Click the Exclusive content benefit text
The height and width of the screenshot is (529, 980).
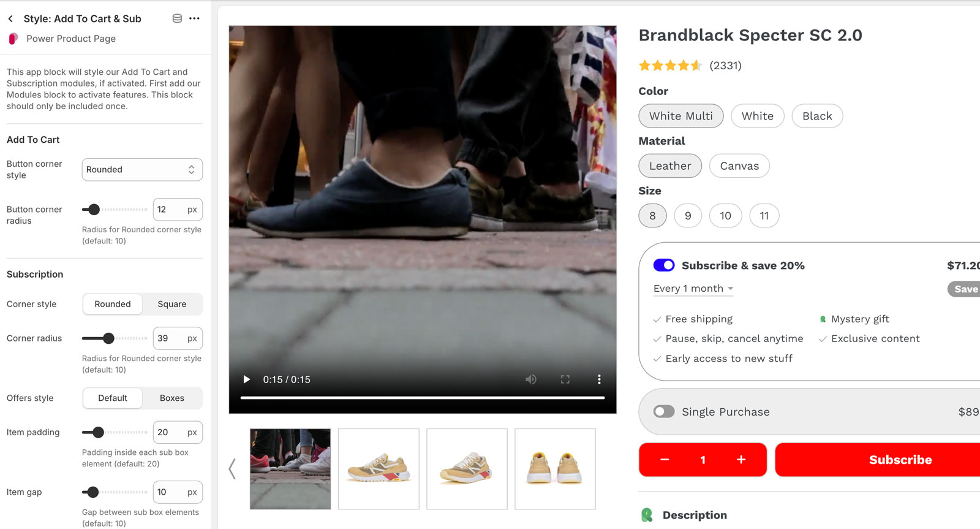pyautogui.click(x=875, y=339)
